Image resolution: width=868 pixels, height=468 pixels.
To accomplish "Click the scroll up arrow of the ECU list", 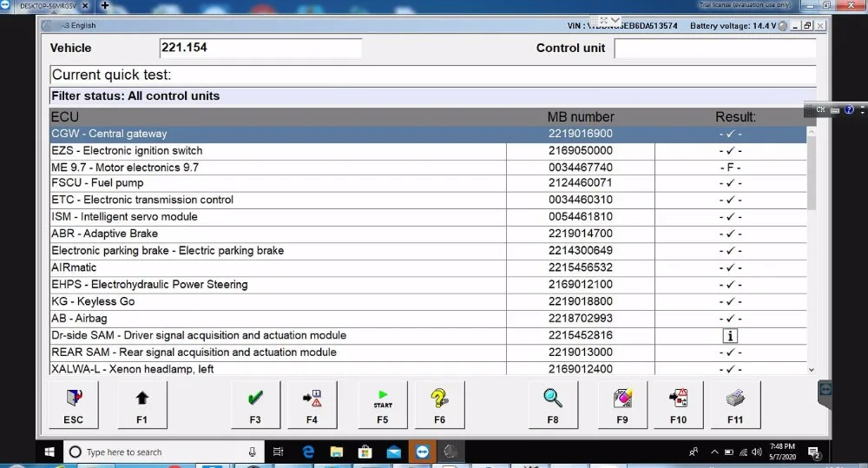I will 812,132.
